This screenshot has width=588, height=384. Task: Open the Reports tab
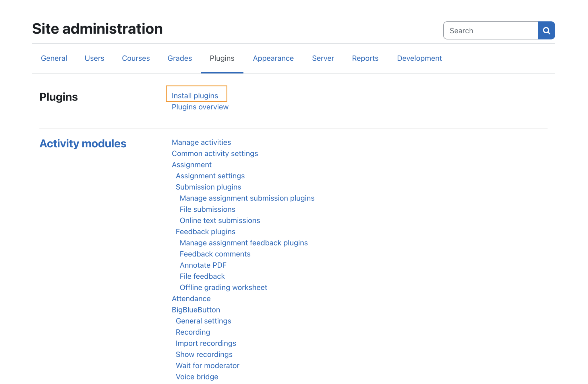tap(365, 58)
